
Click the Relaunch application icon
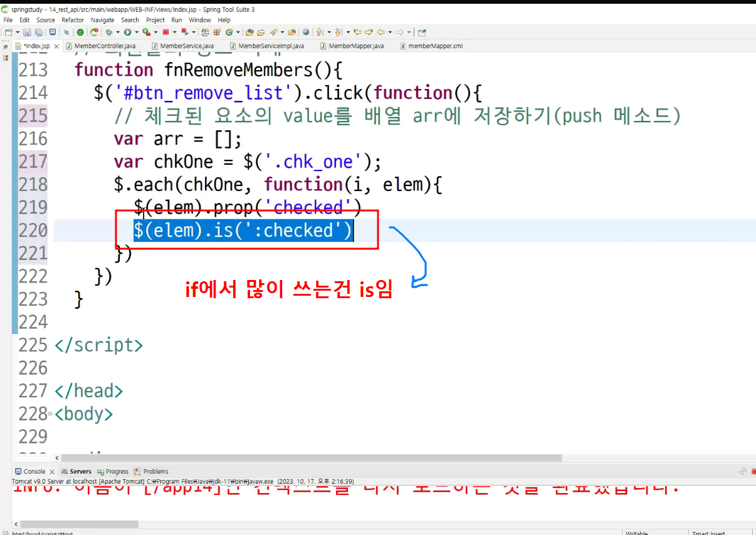95,32
